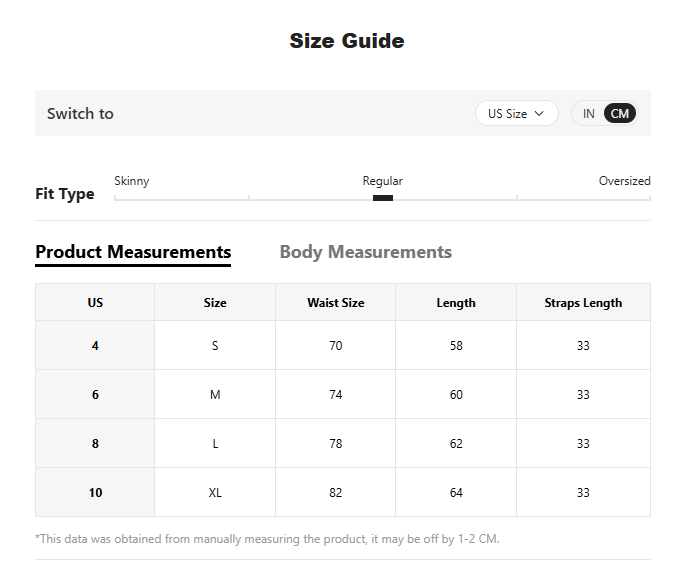Image resolution: width=682 pixels, height=572 pixels.
Task: Open the Body Measurements tab
Action: (x=366, y=252)
